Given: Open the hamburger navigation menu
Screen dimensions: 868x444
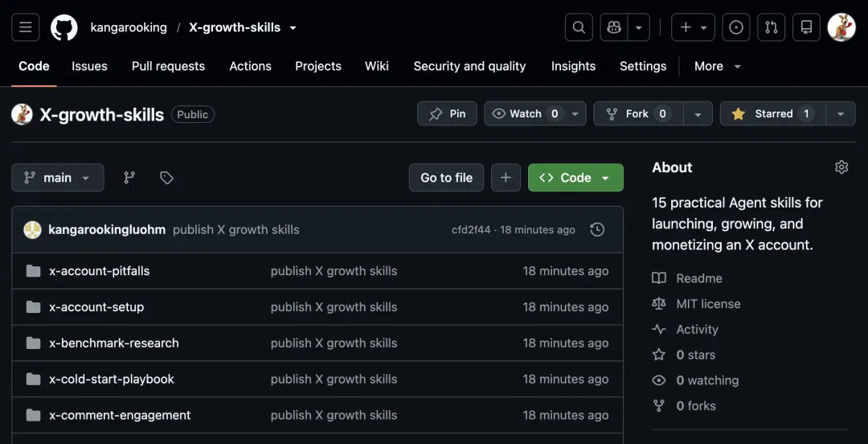Looking at the screenshot, I should click(x=26, y=27).
